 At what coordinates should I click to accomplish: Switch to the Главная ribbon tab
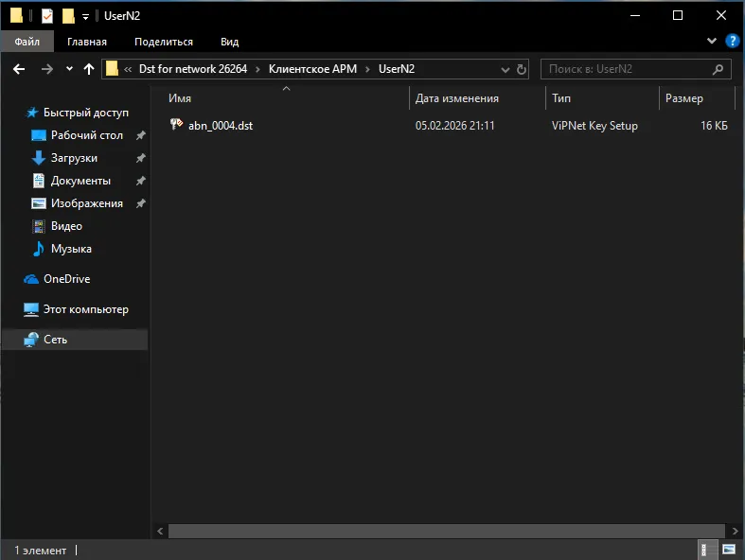point(87,42)
